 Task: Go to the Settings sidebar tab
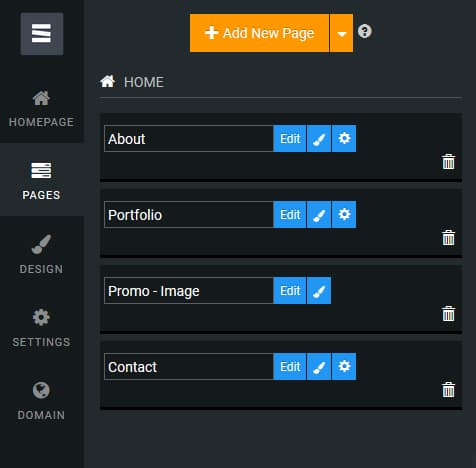point(41,328)
